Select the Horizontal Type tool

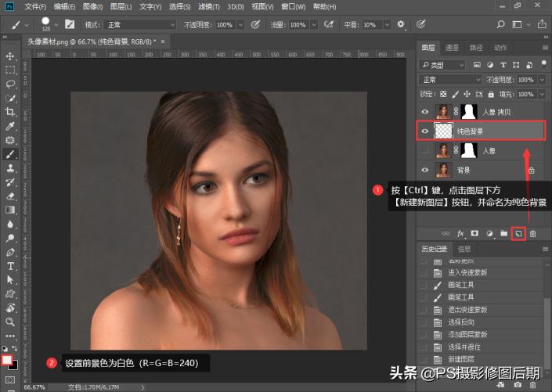pyautogui.click(x=11, y=266)
